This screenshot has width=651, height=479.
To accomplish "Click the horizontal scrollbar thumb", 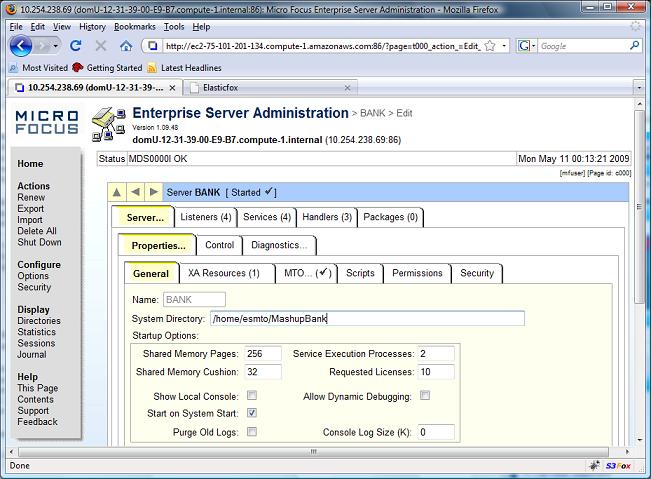I will tap(313, 452).
